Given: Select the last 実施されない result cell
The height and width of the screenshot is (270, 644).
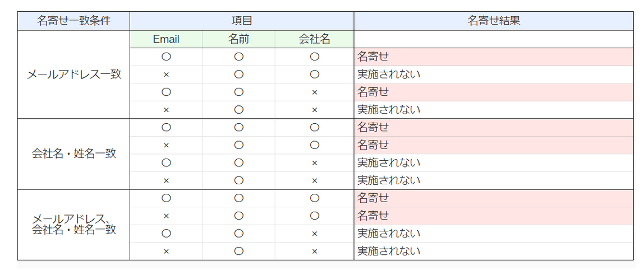Looking at the screenshot, I should coord(494,251).
